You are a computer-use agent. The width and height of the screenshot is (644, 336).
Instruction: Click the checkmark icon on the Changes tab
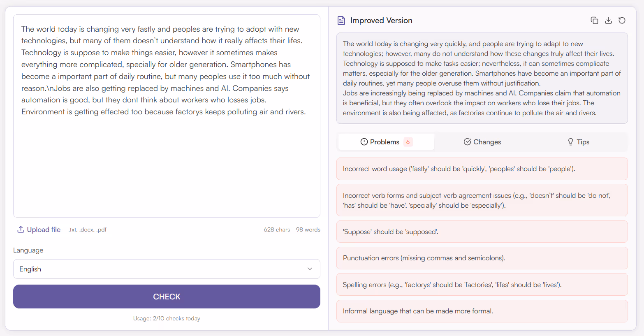467,141
